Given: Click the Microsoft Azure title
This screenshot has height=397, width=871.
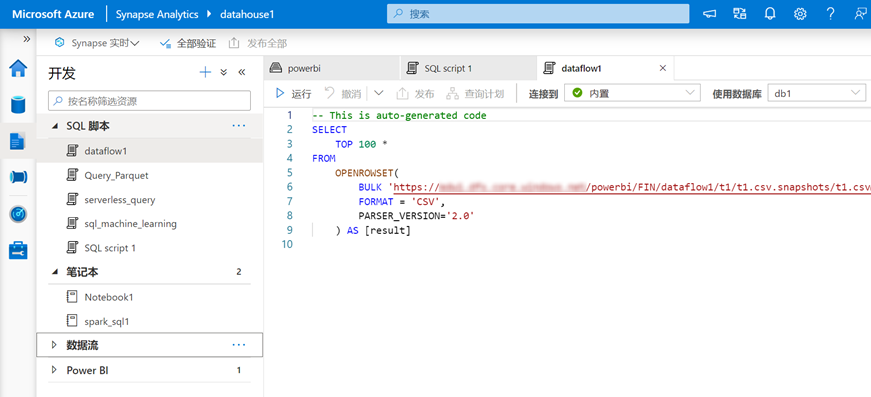Looking at the screenshot, I should pos(53,14).
